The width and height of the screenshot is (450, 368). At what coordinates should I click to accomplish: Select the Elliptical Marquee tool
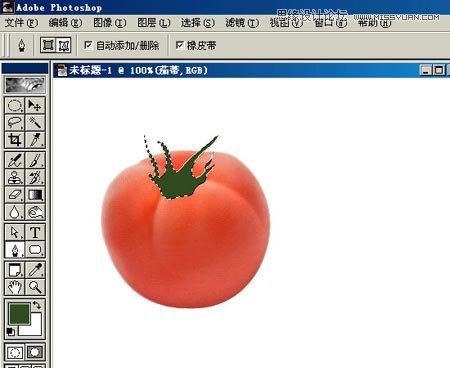(15, 105)
